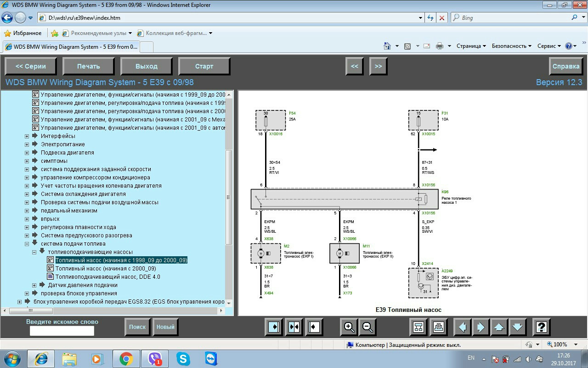Open Рекомендуемые узлы favorites item
This screenshot has height=368, width=588.
click(x=97, y=33)
